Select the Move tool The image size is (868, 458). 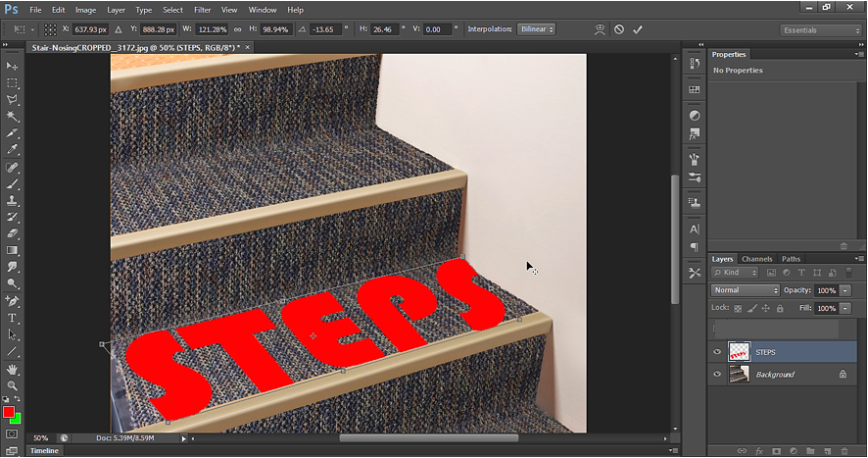pos(12,66)
